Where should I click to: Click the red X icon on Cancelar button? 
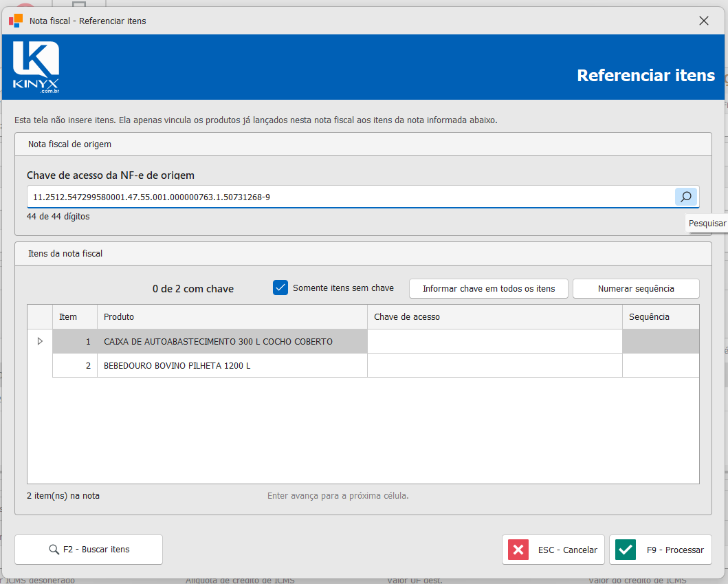click(518, 550)
